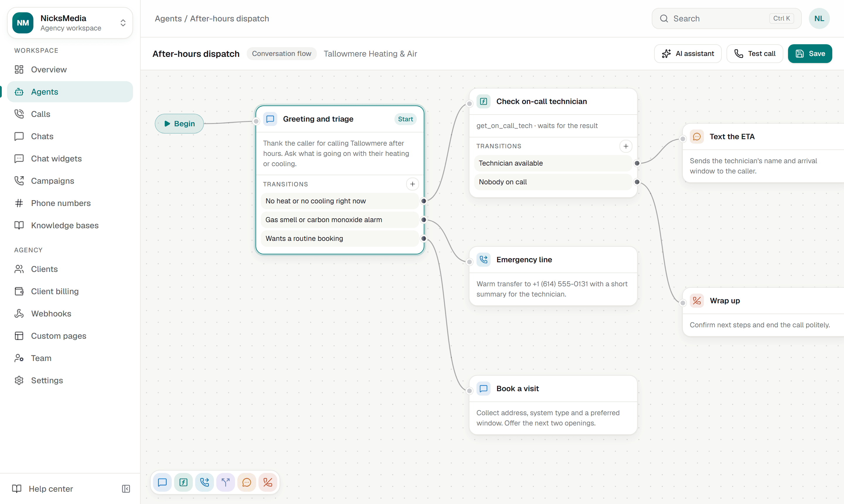Collapse the sidebar with the panel icon
Image resolution: width=844 pixels, height=504 pixels.
pyautogui.click(x=126, y=489)
